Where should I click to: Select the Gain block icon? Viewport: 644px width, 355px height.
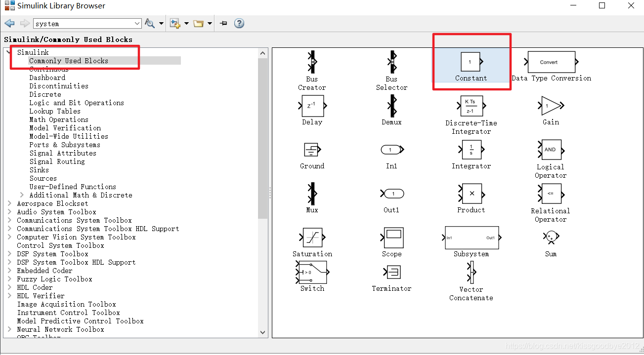(x=550, y=106)
